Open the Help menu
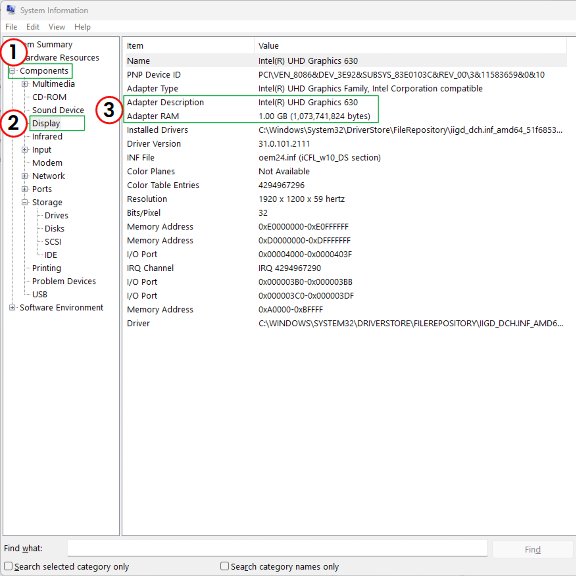 [82, 27]
